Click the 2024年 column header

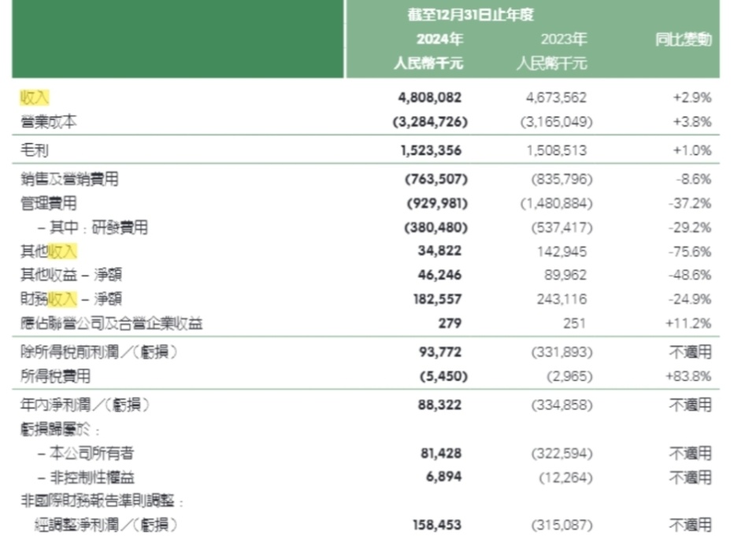point(439,39)
